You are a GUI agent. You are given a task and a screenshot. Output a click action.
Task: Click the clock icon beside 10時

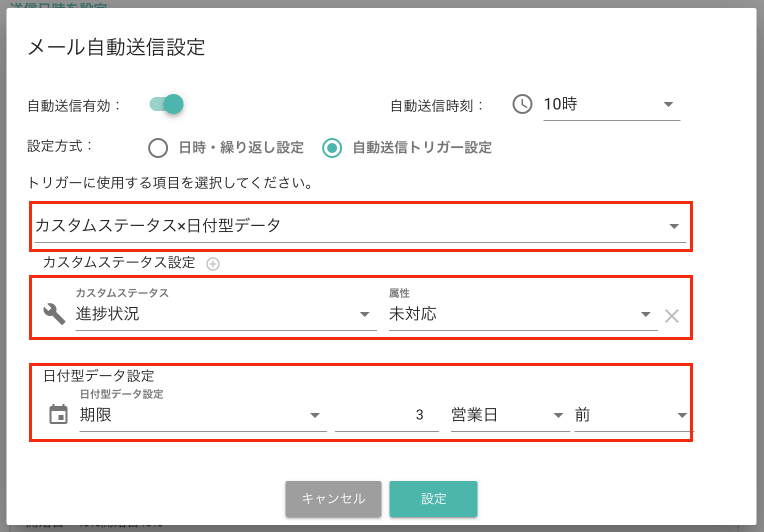[522, 104]
